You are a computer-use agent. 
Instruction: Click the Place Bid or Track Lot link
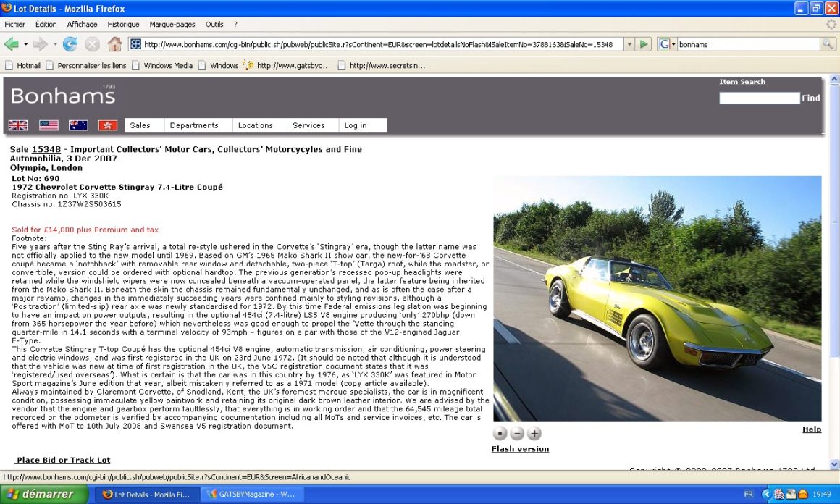click(x=64, y=460)
